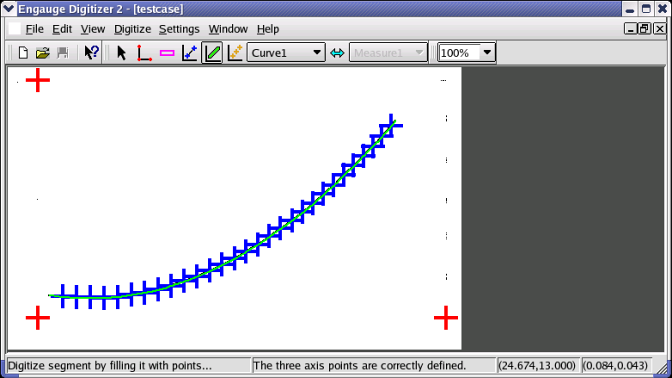The width and height of the screenshot is (672, 378).
Task: Open the File menu
Action: pyautogui.click(x=34, y=29)
